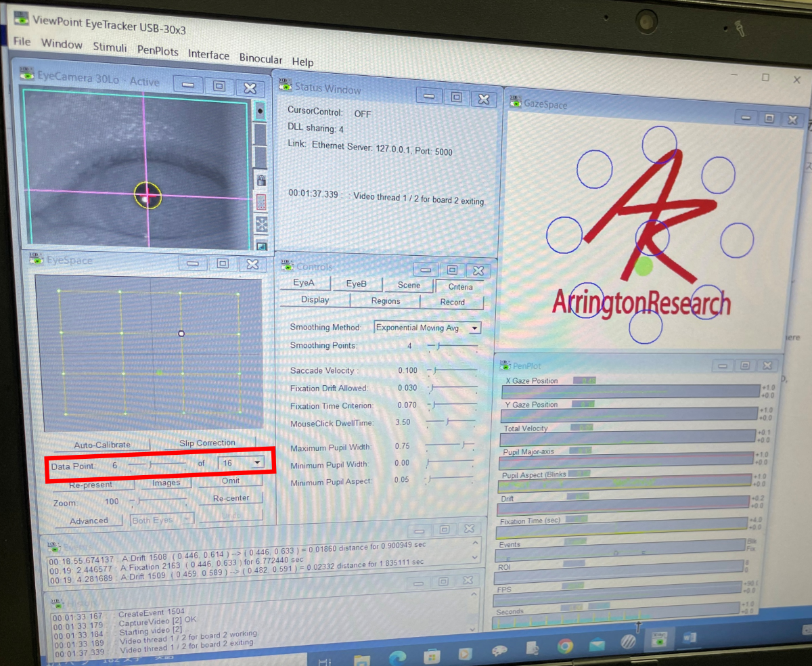Maximize the Status Window
Viewport: 812px width, 666px height.
(456, 97)
